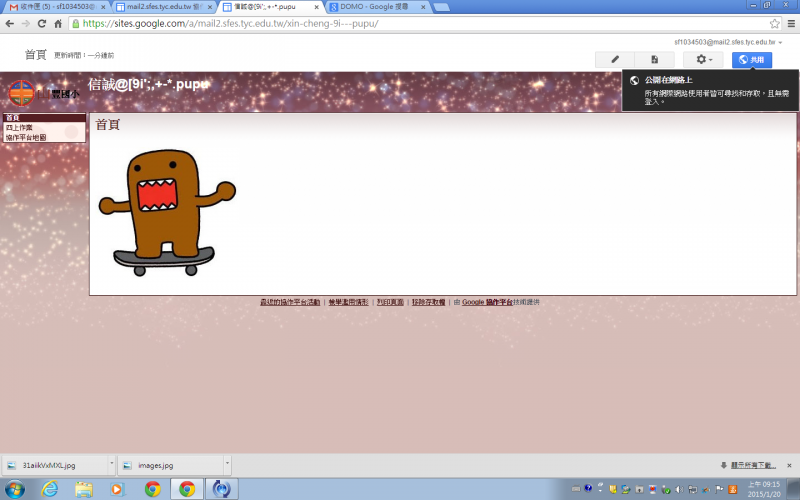
Task: Click the taskbar clock 上午 09:15
Action: pos(764,489)
